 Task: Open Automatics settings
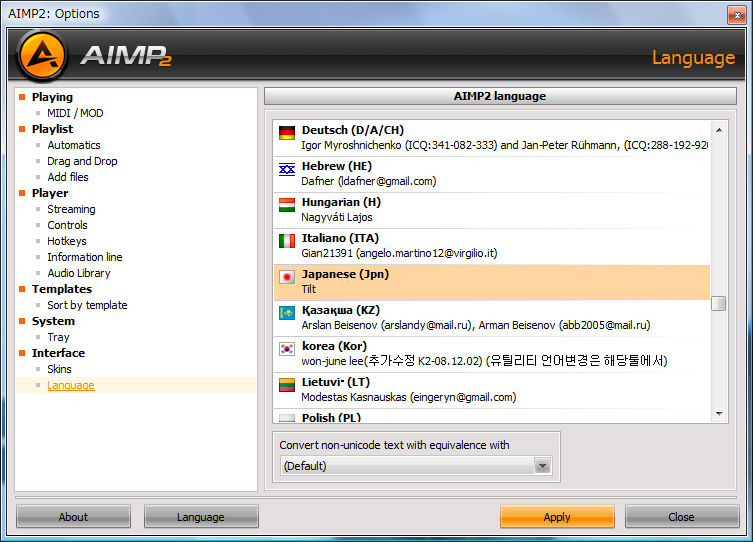[x=74, y=145]
